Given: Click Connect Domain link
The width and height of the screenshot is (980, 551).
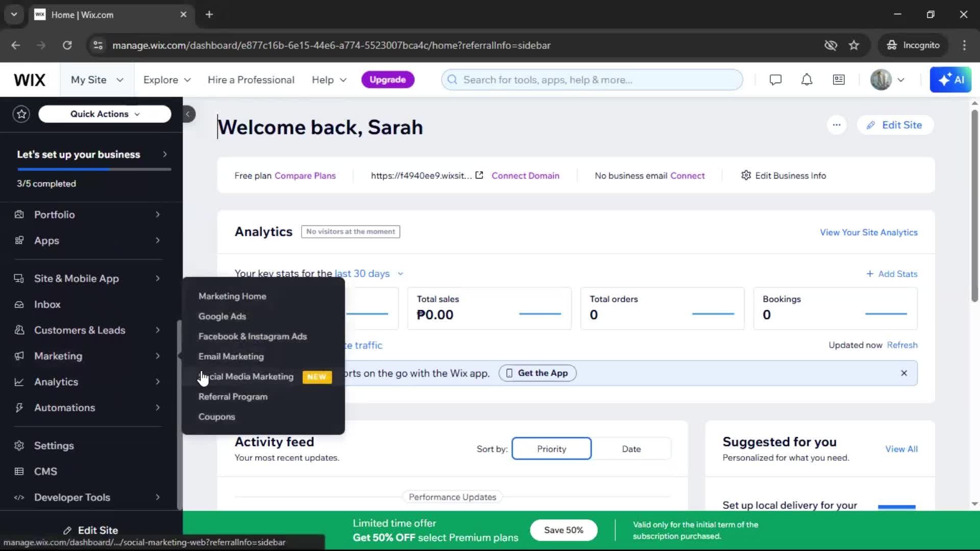Looking at the screenshot, I should (x=525, y=176).
